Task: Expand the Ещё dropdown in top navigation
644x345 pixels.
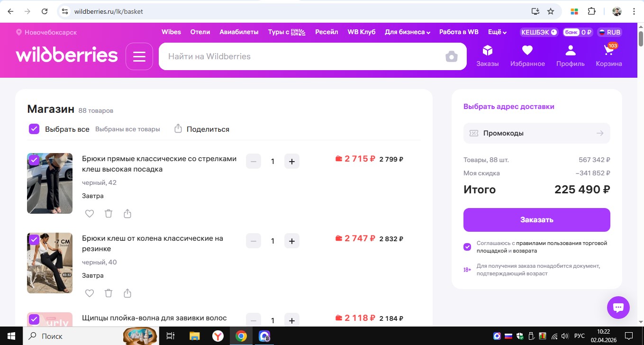Action: (498, 32)
